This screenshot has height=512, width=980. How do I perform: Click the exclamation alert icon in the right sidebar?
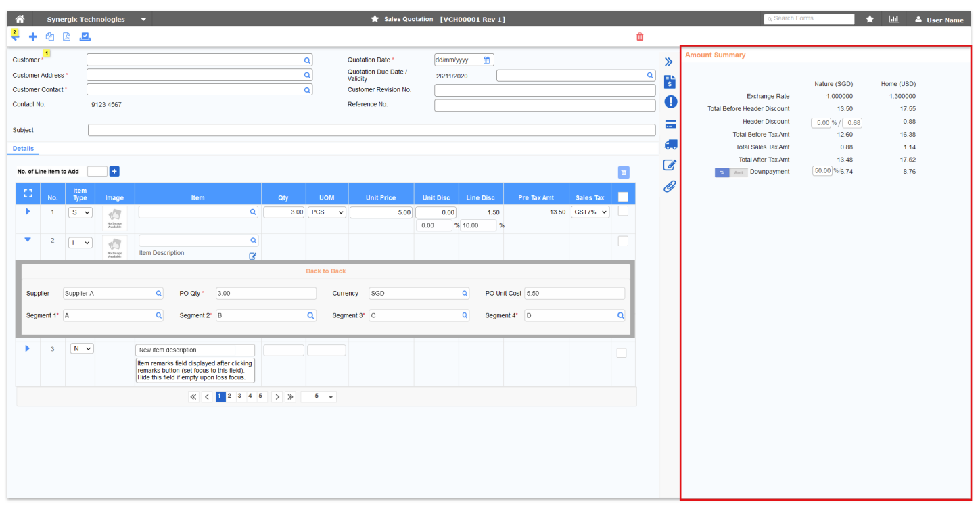point(670,102)
